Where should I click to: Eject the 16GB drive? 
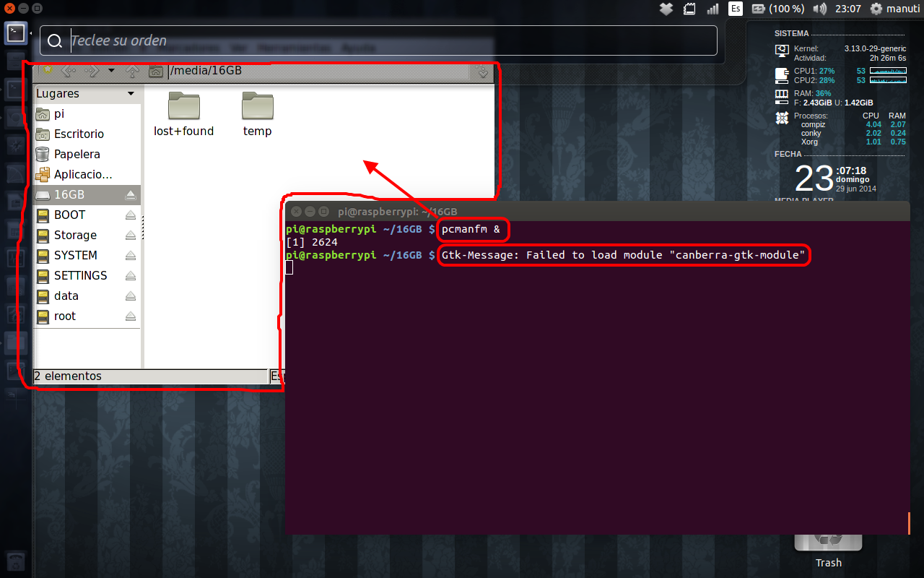tap(131, 195)
